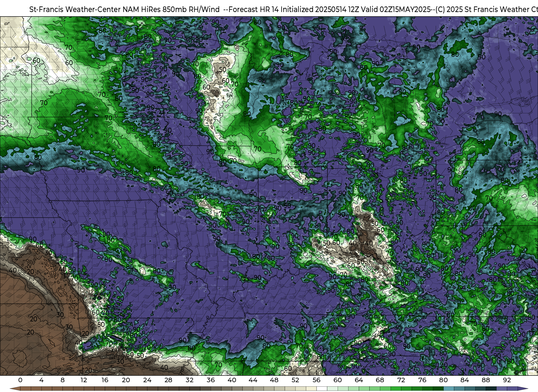The image size is (538, 392).
Task: Click the colorbar tick label 0
Action: [x=20, y=380]
